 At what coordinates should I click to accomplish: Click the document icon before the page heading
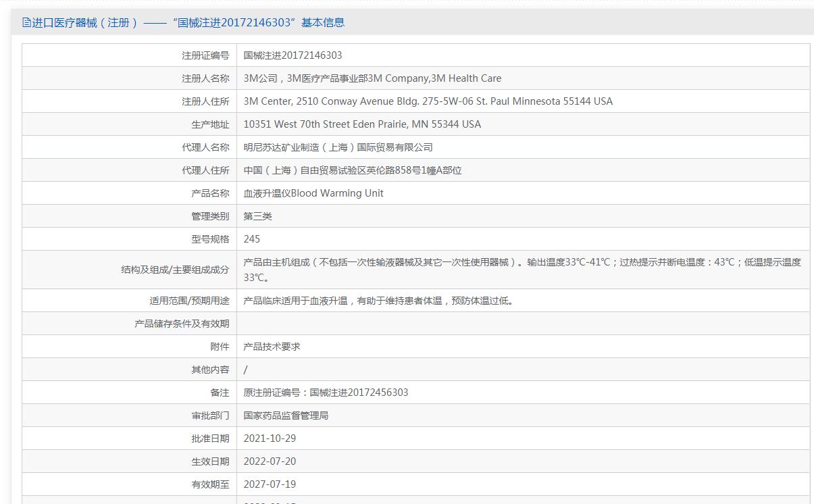point(26,22)
